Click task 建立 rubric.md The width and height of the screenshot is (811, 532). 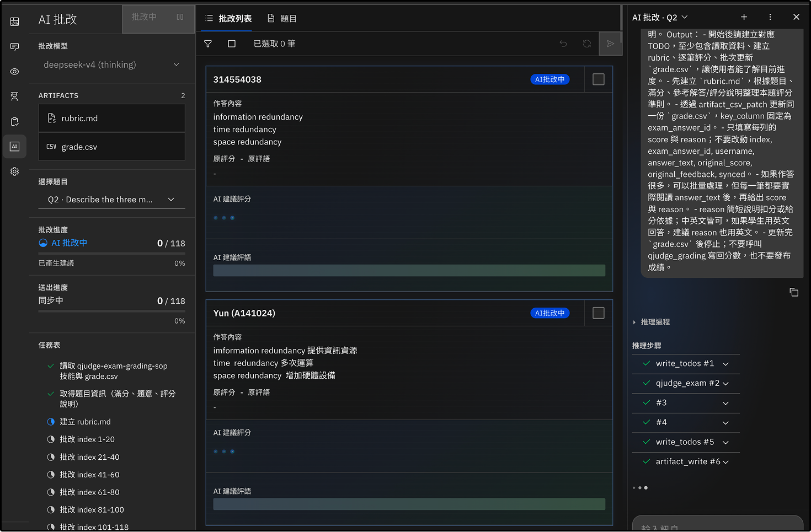coord(86,422)
